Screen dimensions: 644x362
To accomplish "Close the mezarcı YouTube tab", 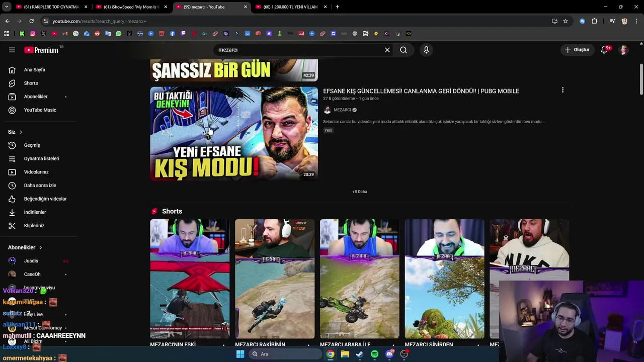I will (246, 7).
